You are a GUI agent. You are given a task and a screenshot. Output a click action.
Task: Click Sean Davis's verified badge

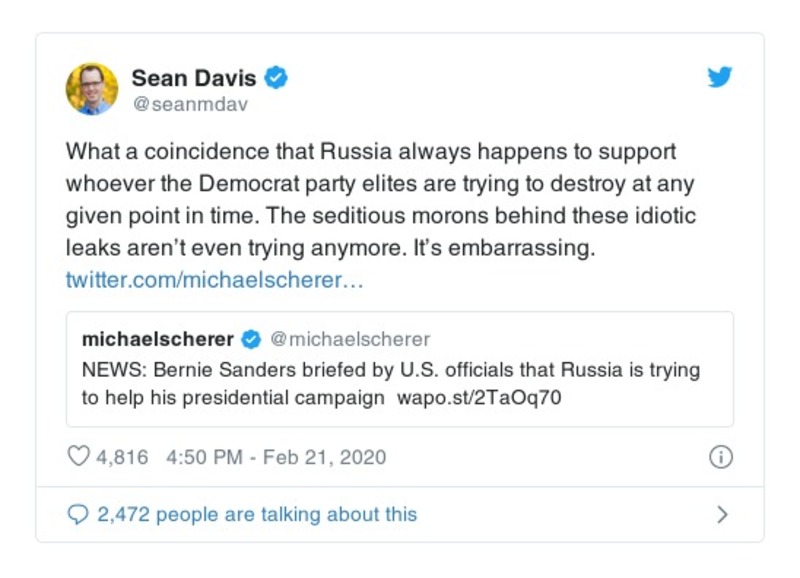279,78
